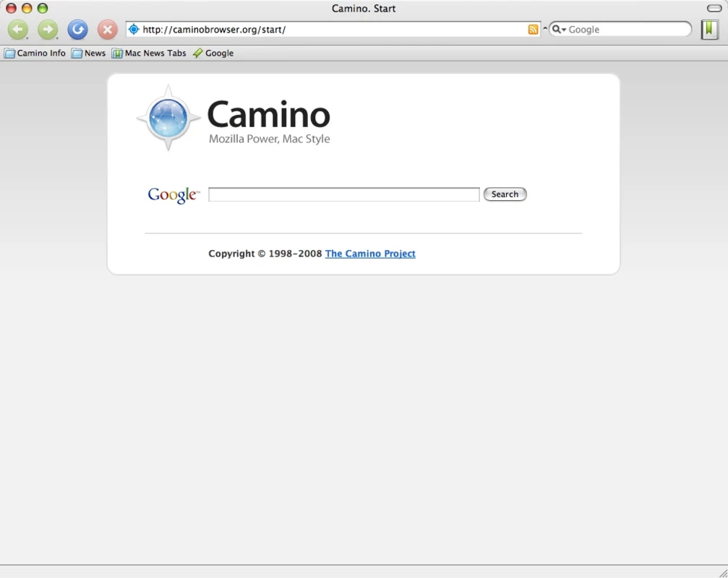Reload the page with blue refresh icon
This screenshot has width=728, height=578.
pos(77,30)
